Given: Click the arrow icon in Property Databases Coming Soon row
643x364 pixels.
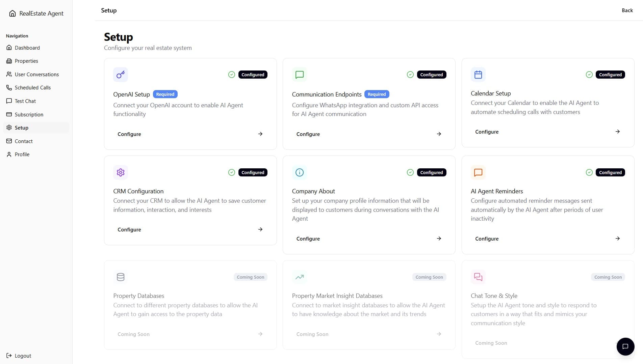Looking at the screenshot, I should (x=260, y=334).
